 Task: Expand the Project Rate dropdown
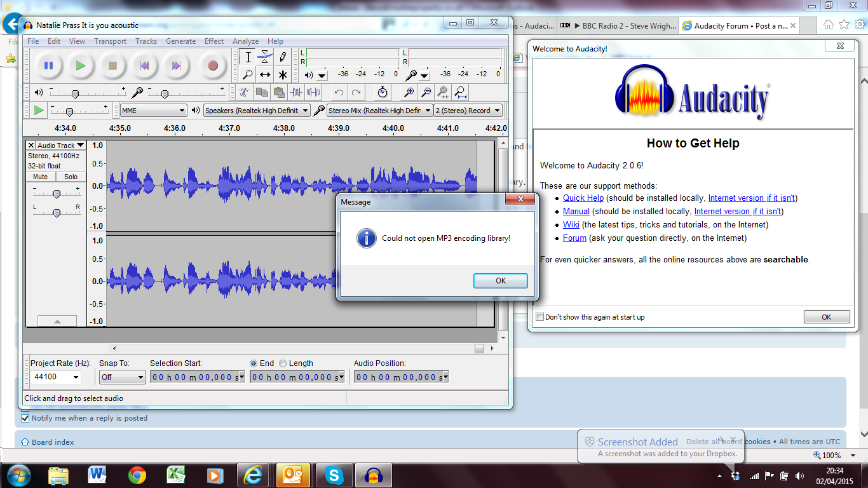coord(76,377)
